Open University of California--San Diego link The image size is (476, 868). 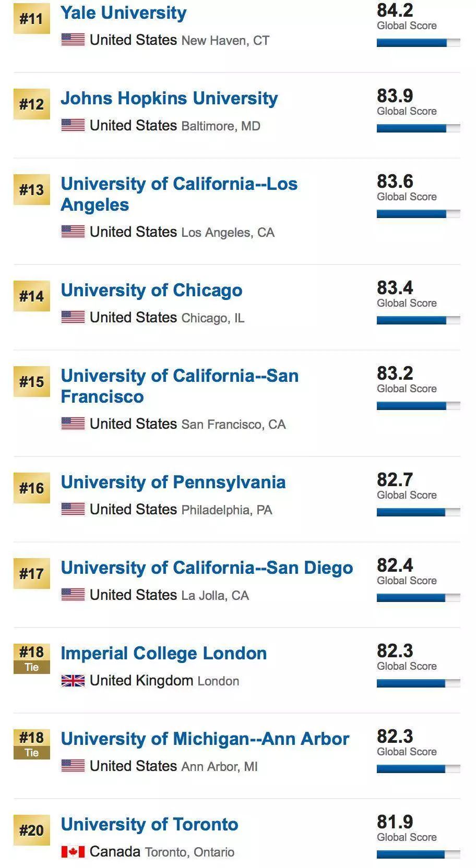tap(207, 568)
